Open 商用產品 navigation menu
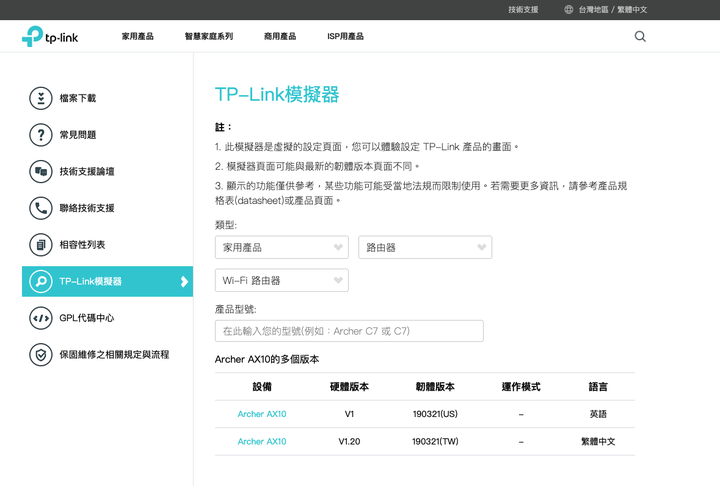Viewport: 720px width, 486px height. [x=280, y=36]
